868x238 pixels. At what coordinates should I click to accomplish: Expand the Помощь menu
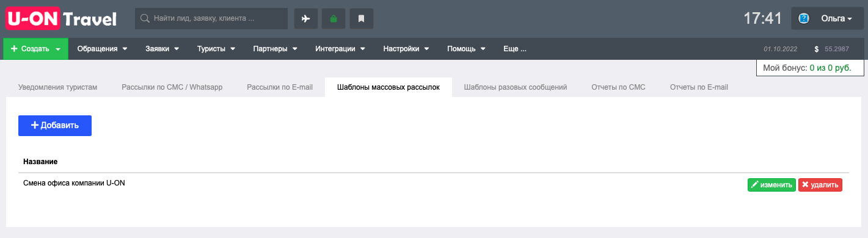(466, 49)
